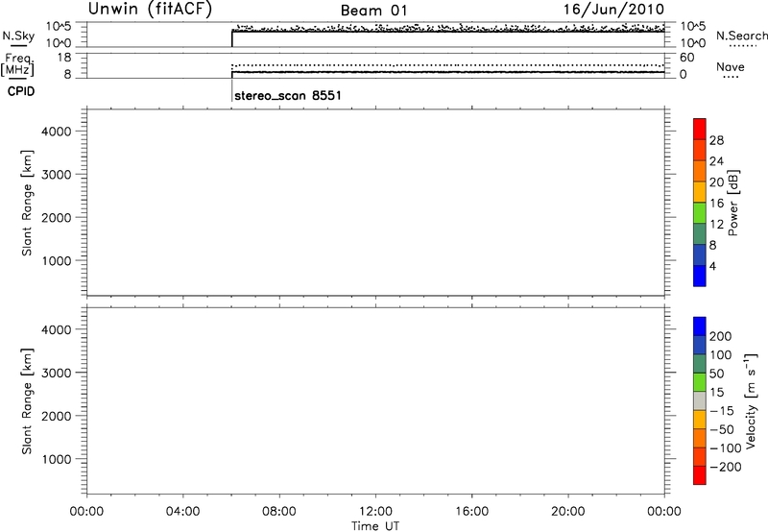Select the 'N.Sky' legend label

pyautogui.click(x=18, y=36)
